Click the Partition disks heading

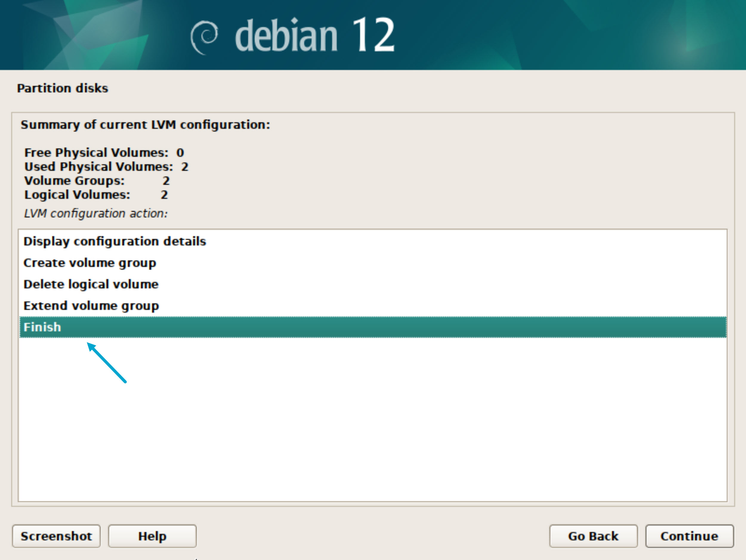pos(62,88)
